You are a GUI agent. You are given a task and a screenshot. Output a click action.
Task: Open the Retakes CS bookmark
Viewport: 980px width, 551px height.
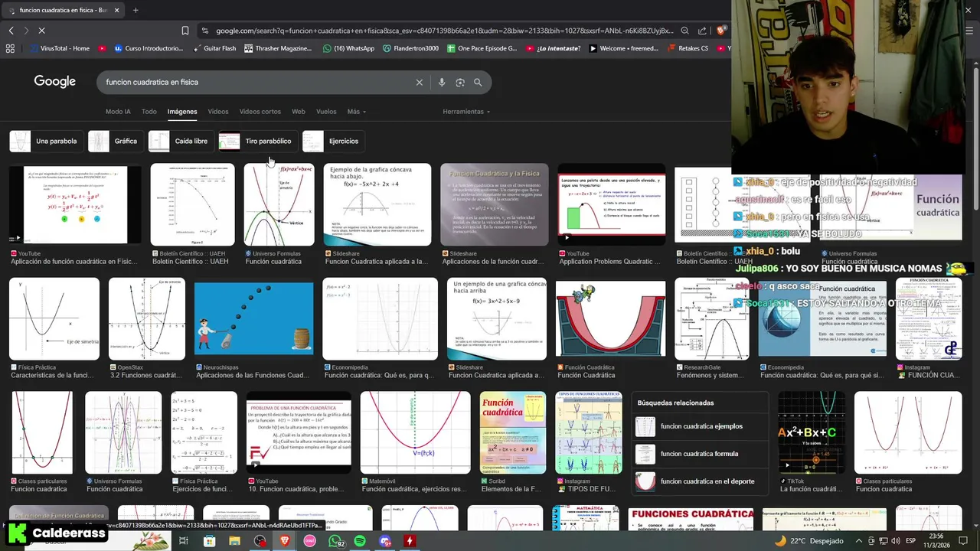click(x=688, y=48)
